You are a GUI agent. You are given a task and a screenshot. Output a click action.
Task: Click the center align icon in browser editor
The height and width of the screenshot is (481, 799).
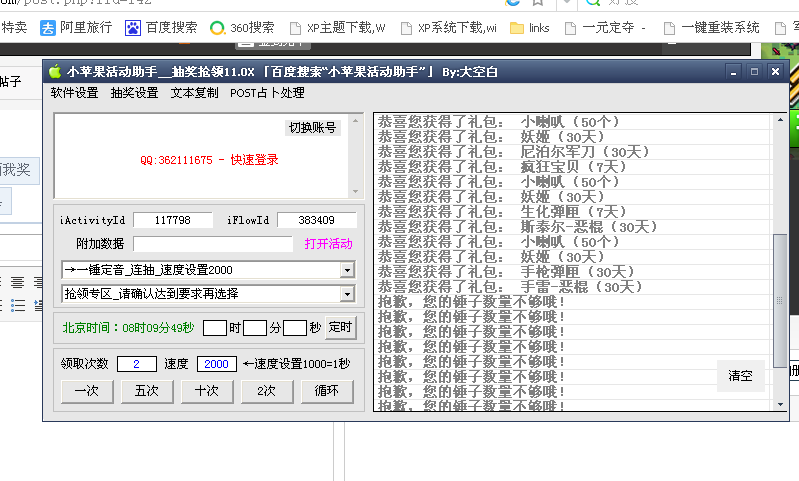pyautogui.click(x=18, y=282)
